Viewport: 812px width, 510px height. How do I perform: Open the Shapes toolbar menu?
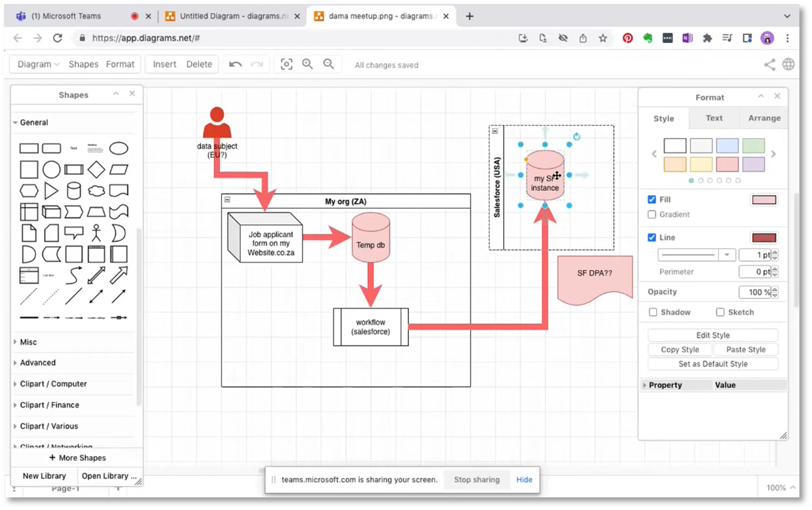click(83, 64)
